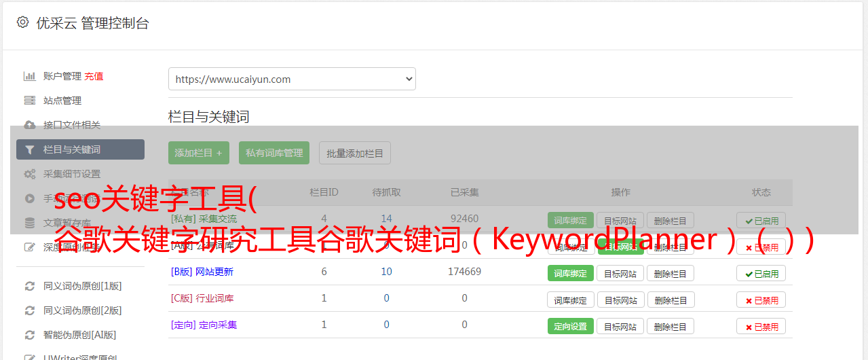
Task: Open the UWriter深度原创 menu item
Action: pyautogui.click(x=80, y=356)
